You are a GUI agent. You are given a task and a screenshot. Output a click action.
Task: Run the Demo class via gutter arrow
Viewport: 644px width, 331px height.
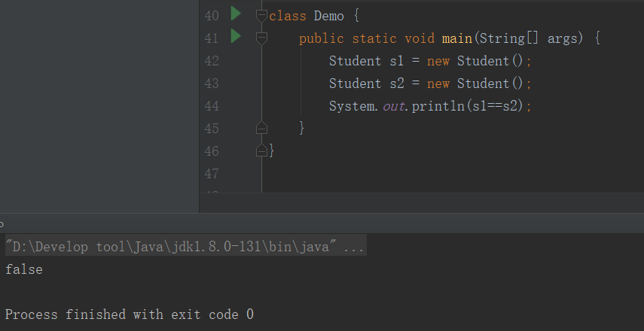coord(236,14)
